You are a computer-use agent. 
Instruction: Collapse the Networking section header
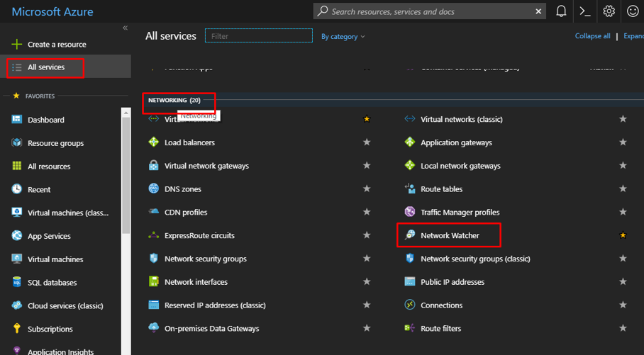click(174, 101)
